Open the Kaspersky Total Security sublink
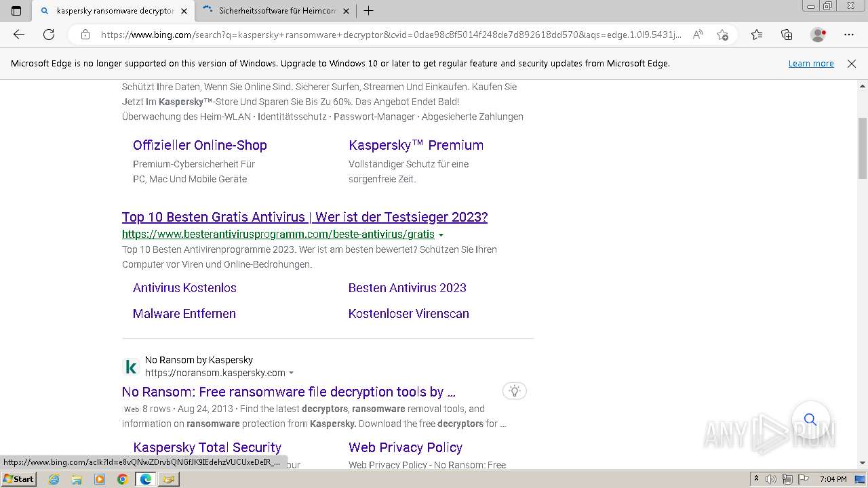 point(208,447)
